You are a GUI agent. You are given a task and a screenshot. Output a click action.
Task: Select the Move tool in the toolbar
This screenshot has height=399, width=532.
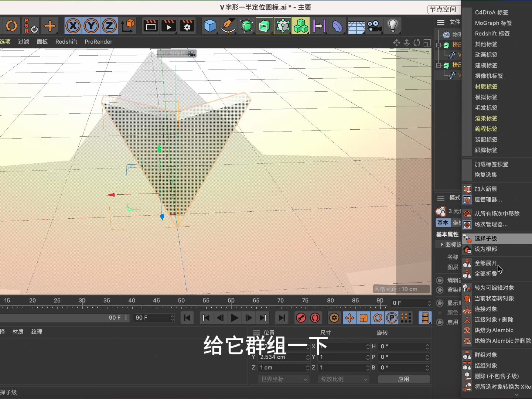(x=50, y=26)
